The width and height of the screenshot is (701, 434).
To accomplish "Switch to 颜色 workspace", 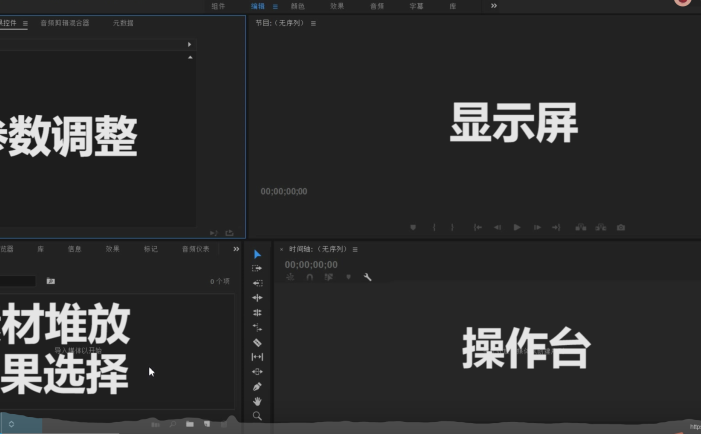I will pyautogui.click(x=298, y=6).
